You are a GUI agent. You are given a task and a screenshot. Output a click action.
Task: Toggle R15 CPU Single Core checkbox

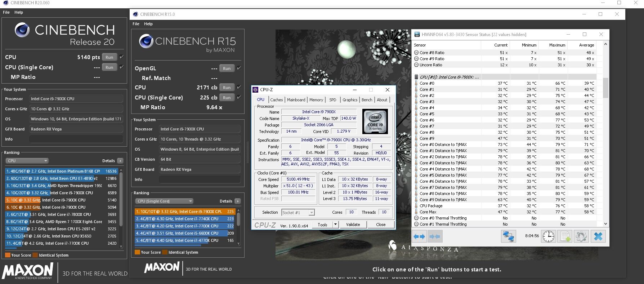tap(239, 97)
